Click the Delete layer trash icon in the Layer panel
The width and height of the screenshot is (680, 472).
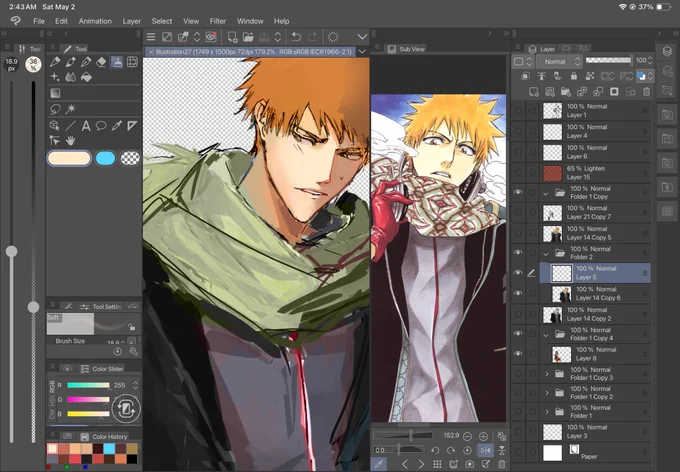pos(647,92)
